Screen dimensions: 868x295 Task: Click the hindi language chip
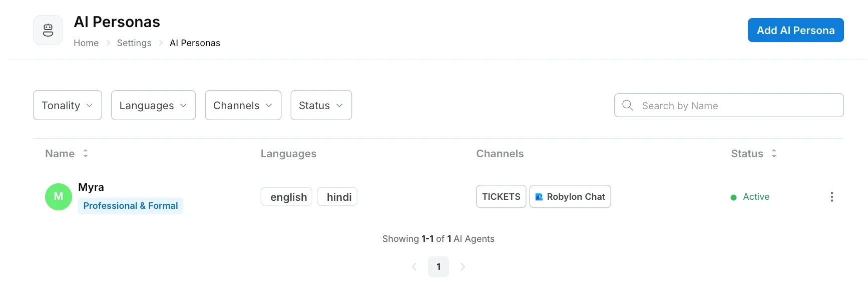tap(337, 197)
